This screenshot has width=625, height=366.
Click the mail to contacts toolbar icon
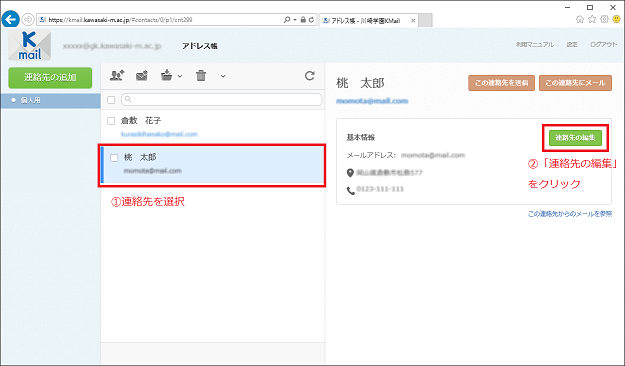pyautogui.click(x=142, y=75)
